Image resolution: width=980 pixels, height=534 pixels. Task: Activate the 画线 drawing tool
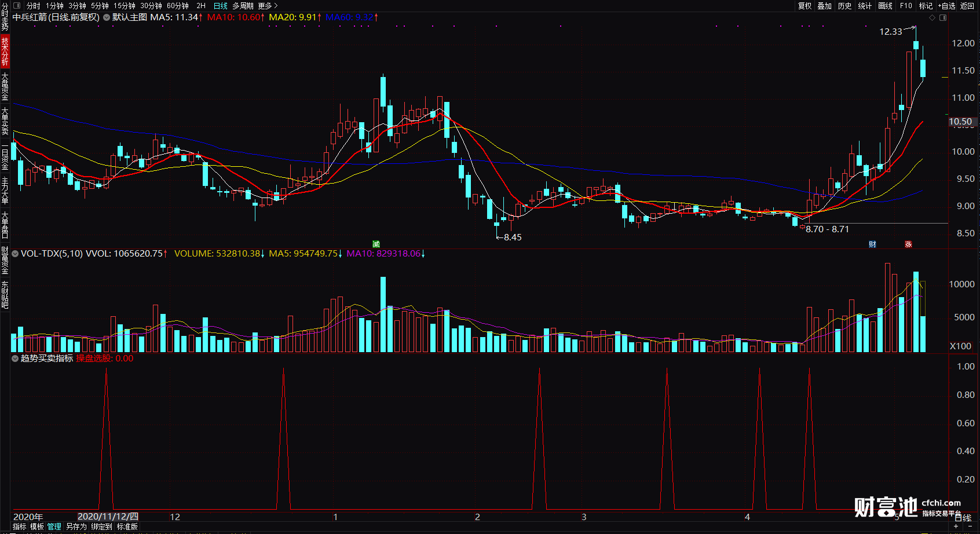tap(885, 6)
